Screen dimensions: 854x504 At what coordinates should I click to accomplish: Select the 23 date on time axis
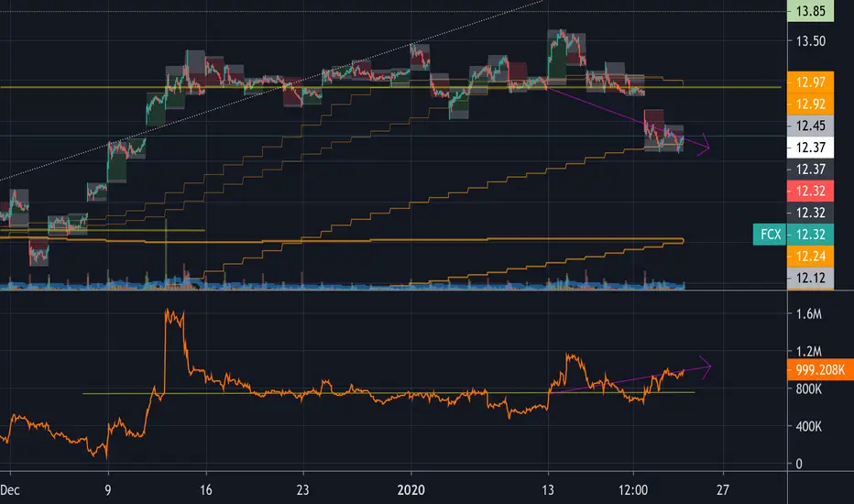pyautogui.click(x=302, y=490)
